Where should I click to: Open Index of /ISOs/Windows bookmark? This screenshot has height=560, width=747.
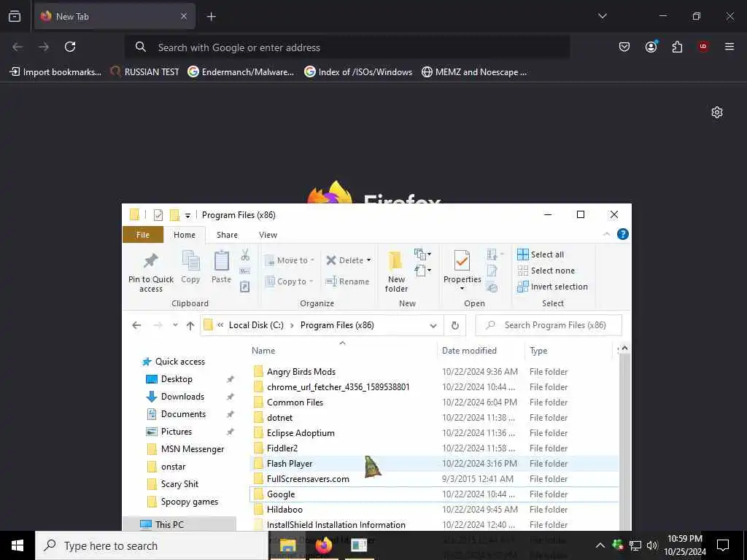[x=358, y=72]
